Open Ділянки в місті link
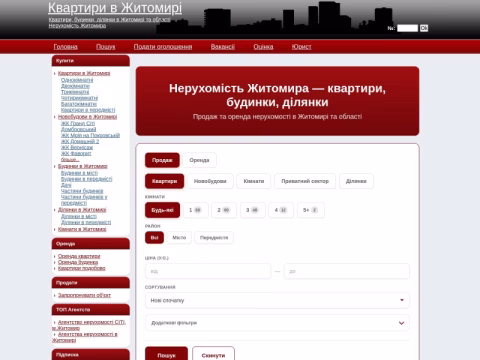Image resolution: width=480 pixels, height=360 pixels. [x=79, y=217]
